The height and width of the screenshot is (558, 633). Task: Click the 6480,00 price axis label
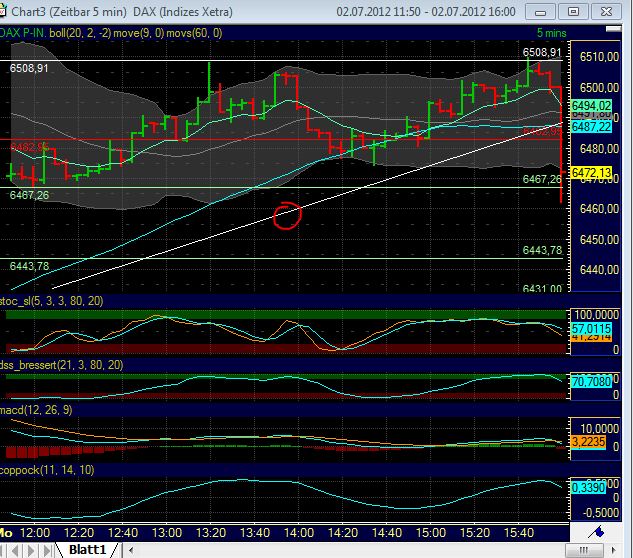599,149
